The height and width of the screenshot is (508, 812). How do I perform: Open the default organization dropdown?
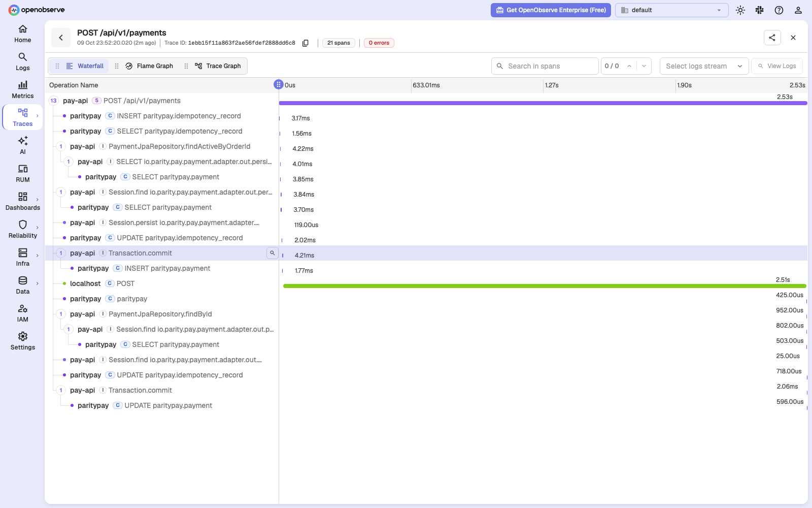pos(672,10)
